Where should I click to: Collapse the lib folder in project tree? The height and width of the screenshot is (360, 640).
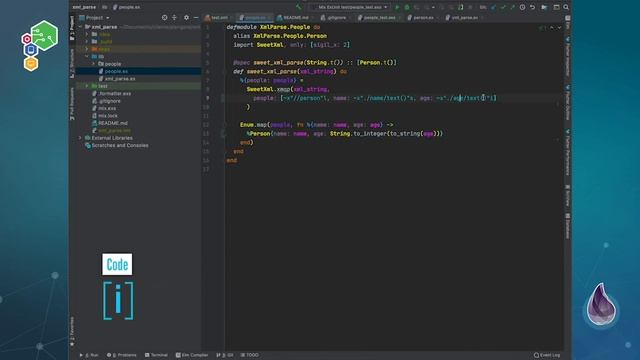pyautogui.click(x=87, y=56)
